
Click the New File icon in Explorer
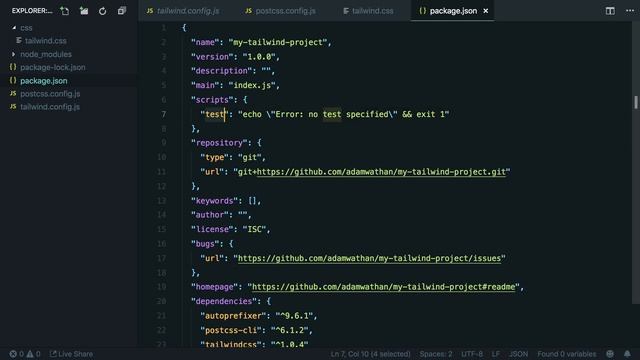[64, 11]
